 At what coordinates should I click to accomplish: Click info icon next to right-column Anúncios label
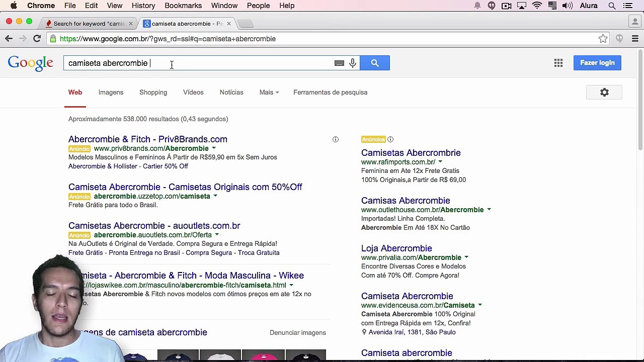390,139
